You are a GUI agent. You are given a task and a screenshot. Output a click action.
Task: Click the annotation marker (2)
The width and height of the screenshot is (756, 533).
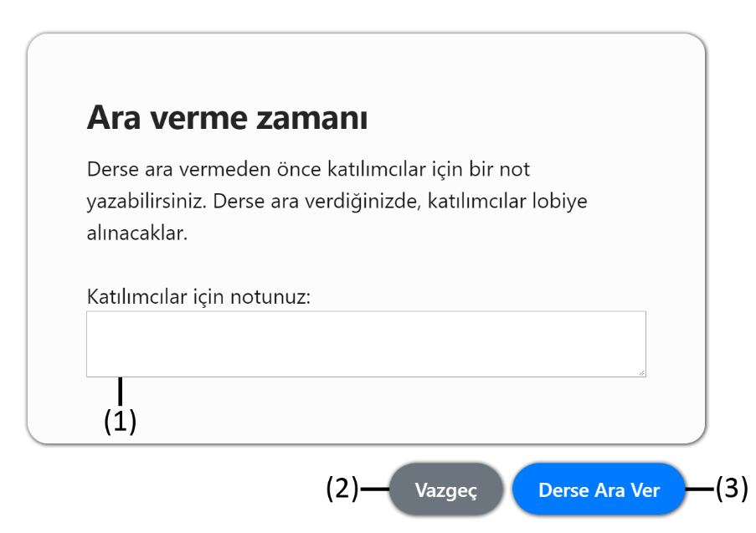click(342, 489)
